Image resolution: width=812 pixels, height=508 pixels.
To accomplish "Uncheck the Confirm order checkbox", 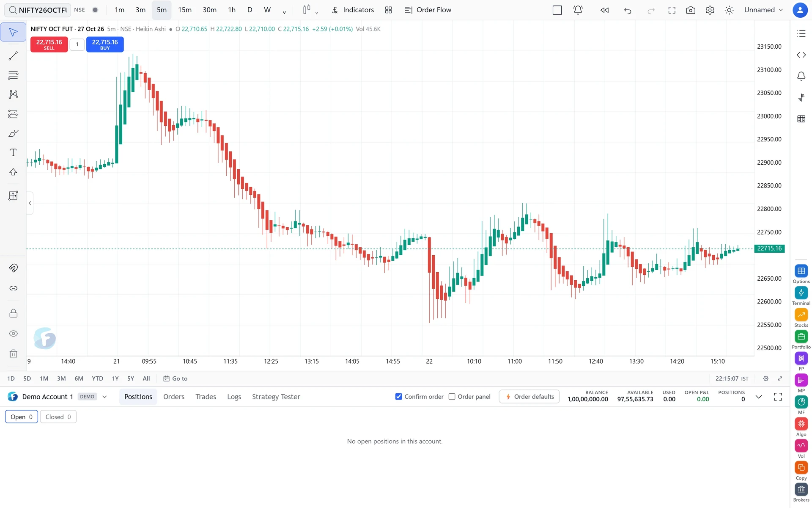I will coord(398,397).
